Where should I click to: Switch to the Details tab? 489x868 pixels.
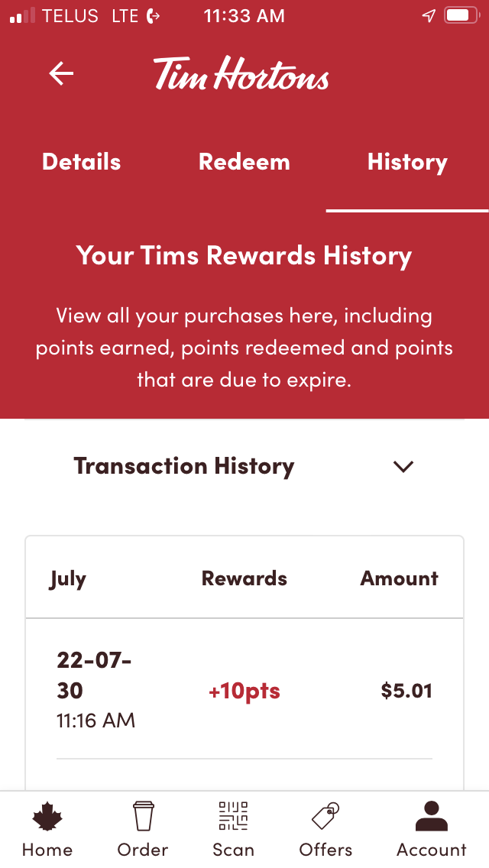tap(81, 162)
